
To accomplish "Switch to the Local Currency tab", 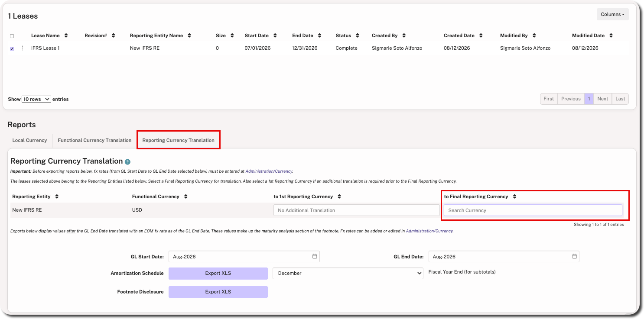I will click(x=29, y=140).
